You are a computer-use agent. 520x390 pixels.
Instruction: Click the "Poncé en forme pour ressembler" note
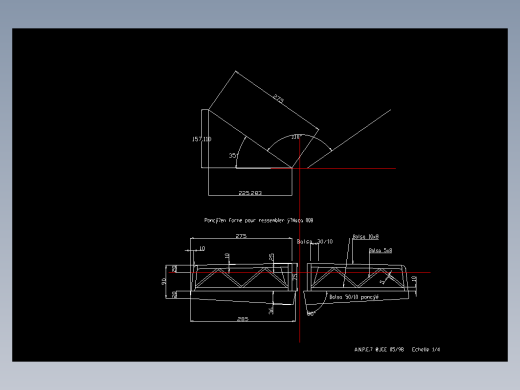pyautogui.click(x=258, y=220)
